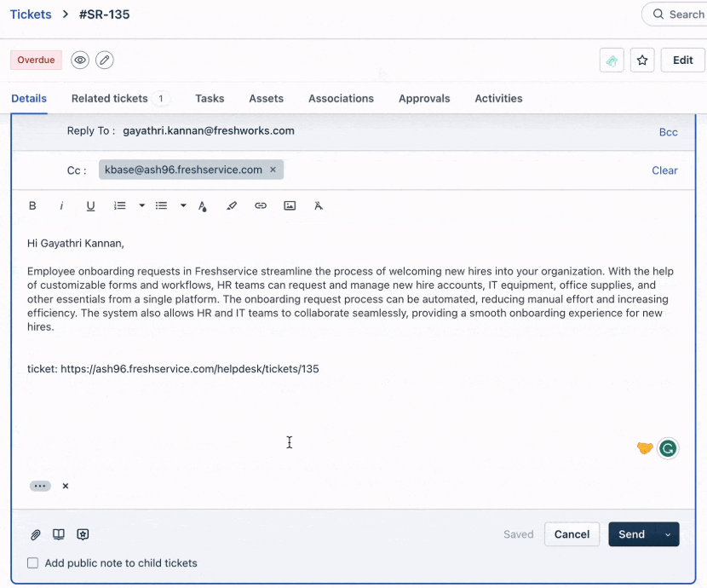Star this ticket as favorite
Image resolution: width=707 pixels, height=588 pixels.
tap(642, 60)
